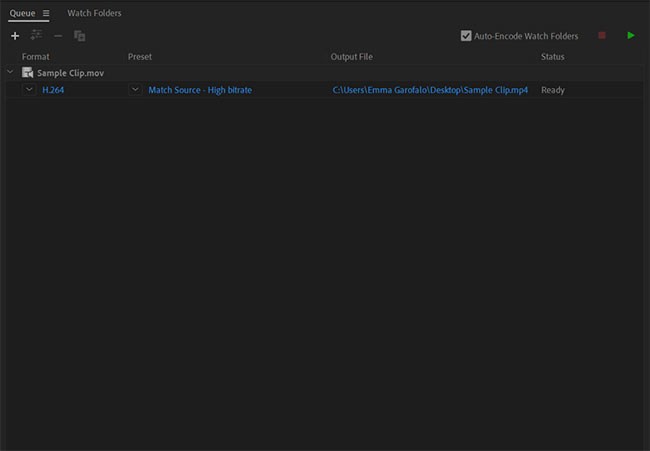Toggle the Auto-Encode Watch Folders checkbox
Image resolution: width=650 pixels, height=451 pixels.
click(466, 36)
